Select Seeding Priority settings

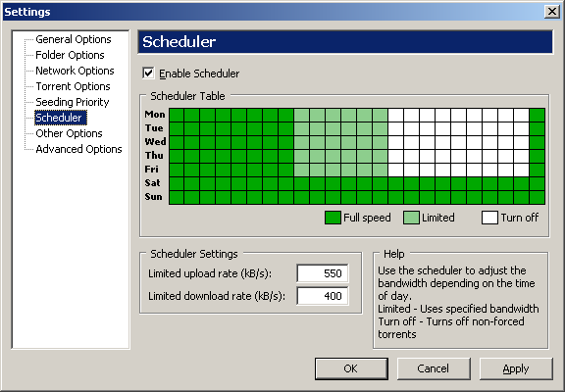72,102
